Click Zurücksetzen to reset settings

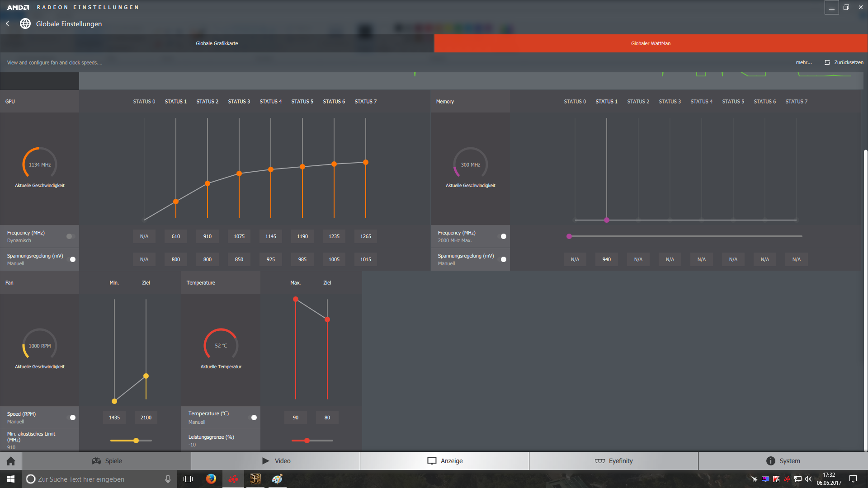(844, 62)
